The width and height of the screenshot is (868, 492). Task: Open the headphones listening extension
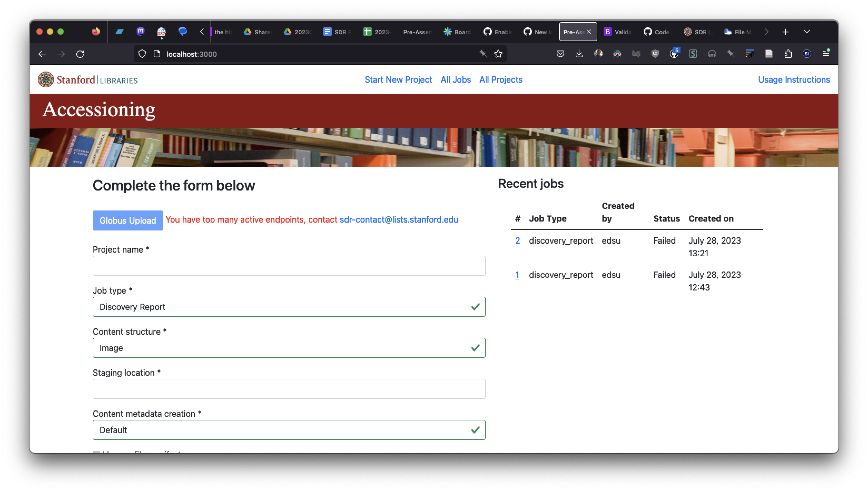coord(712,54)
